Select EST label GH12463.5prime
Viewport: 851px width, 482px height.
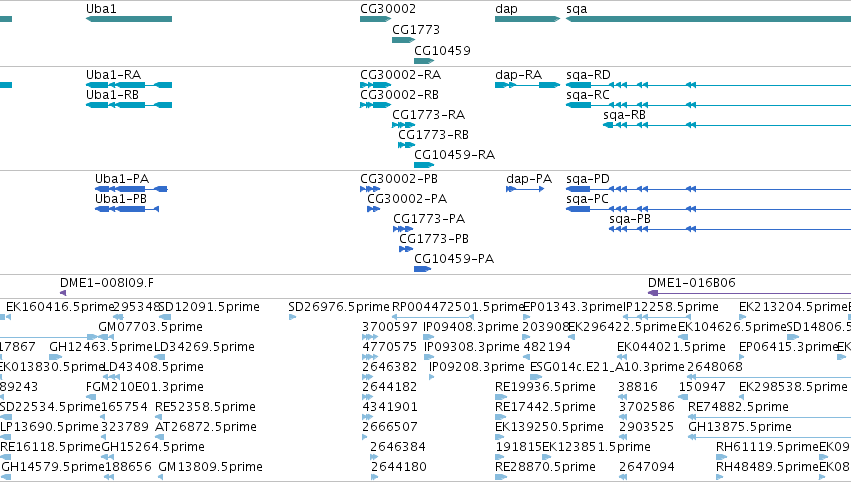coord(101,347)
